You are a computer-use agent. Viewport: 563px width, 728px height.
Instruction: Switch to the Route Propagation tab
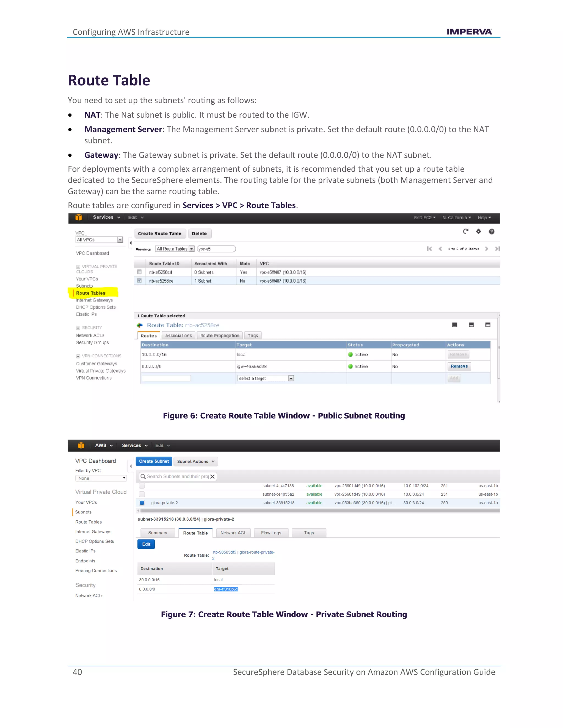click(x=220, y=336)
